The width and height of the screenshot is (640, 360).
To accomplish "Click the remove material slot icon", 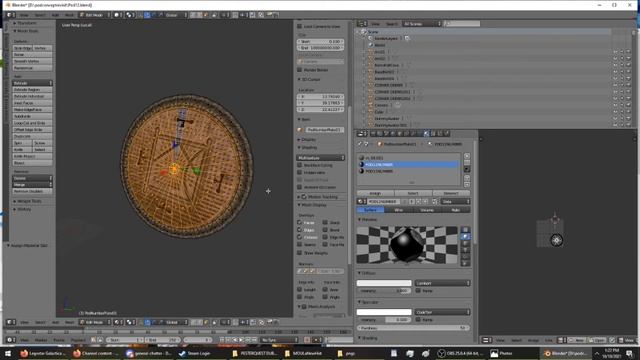I will tap(467, 162).
